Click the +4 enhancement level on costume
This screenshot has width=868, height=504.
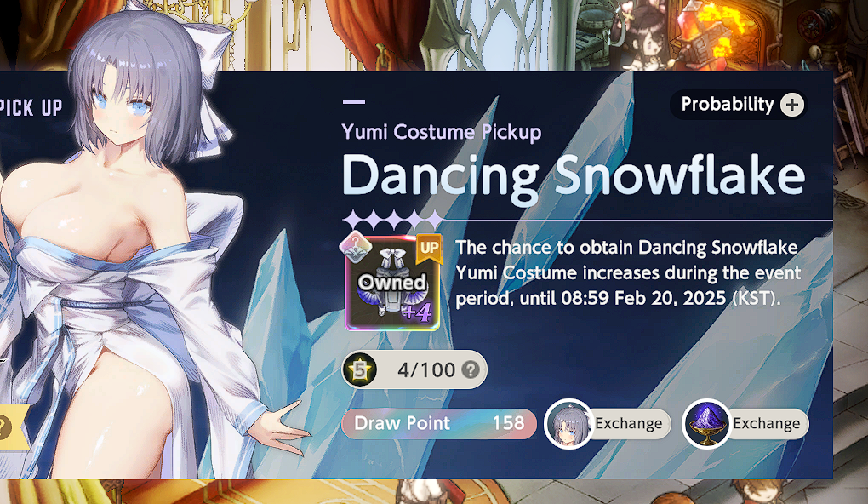pyautogui.click(x=418, y=313)
